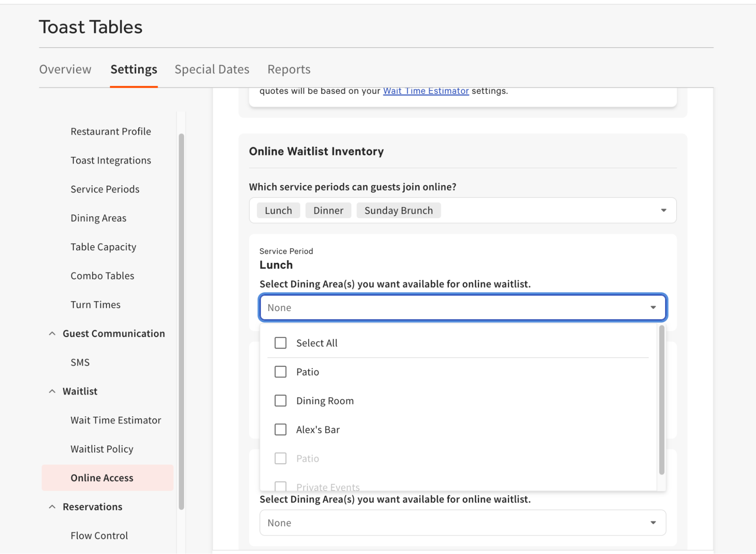Select Table Capacity in settings sidebar

[103, 247]
